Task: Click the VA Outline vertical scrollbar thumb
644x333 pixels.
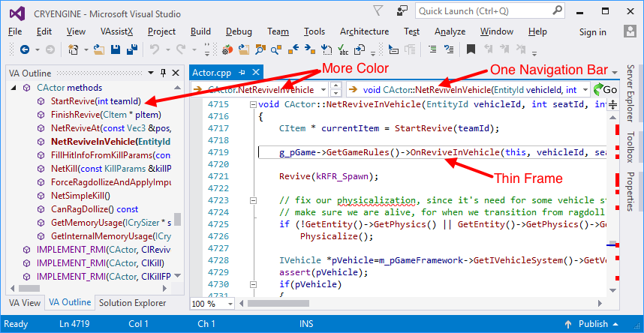Action: click(x=177, y=219)
